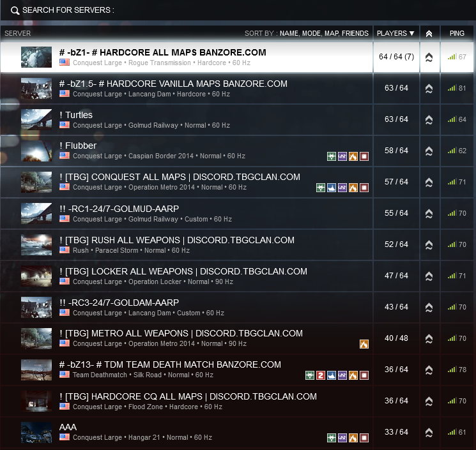Click signal bars icon on bZ1.5 row
This screenshot has height=450, width=476.
pos(452,88)
